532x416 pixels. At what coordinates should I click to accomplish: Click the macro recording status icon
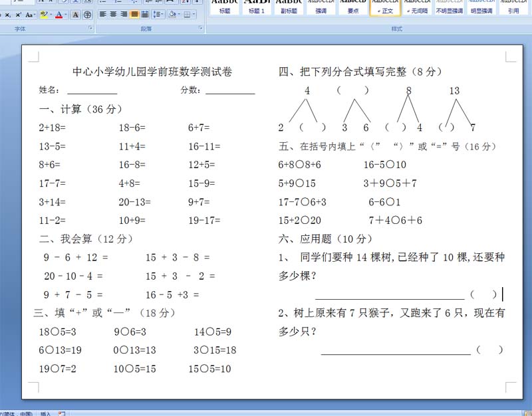tap(62, 413)
